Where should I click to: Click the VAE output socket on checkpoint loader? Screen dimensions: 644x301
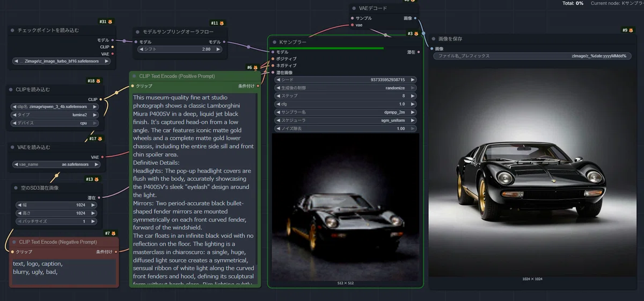[x=113, y=54]
